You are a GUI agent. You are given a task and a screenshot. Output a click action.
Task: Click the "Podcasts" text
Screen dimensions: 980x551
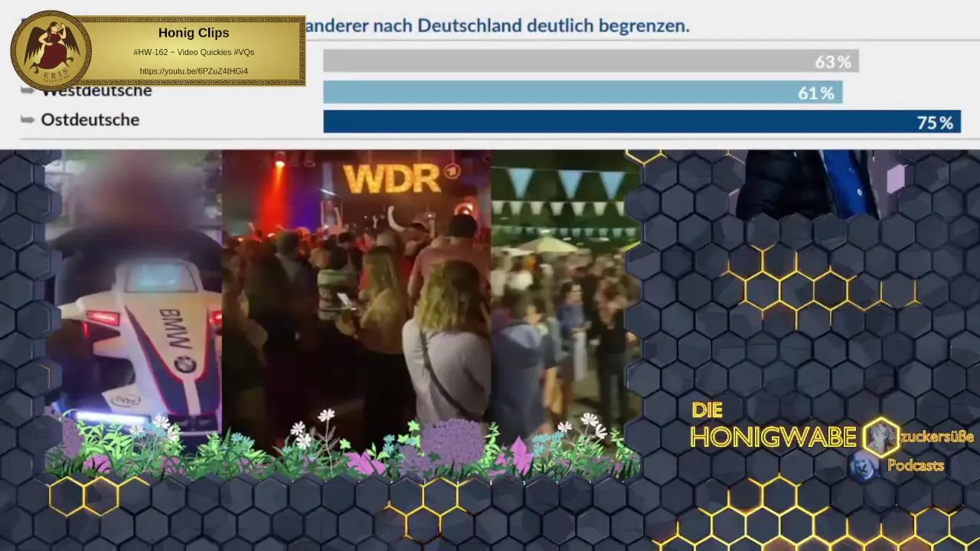[916, 465]
